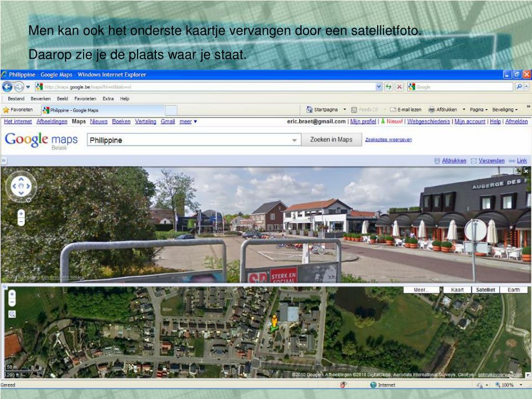Click the green Refresh icon
This screenshot has width=532, height=399.
(x=389, y=87)
